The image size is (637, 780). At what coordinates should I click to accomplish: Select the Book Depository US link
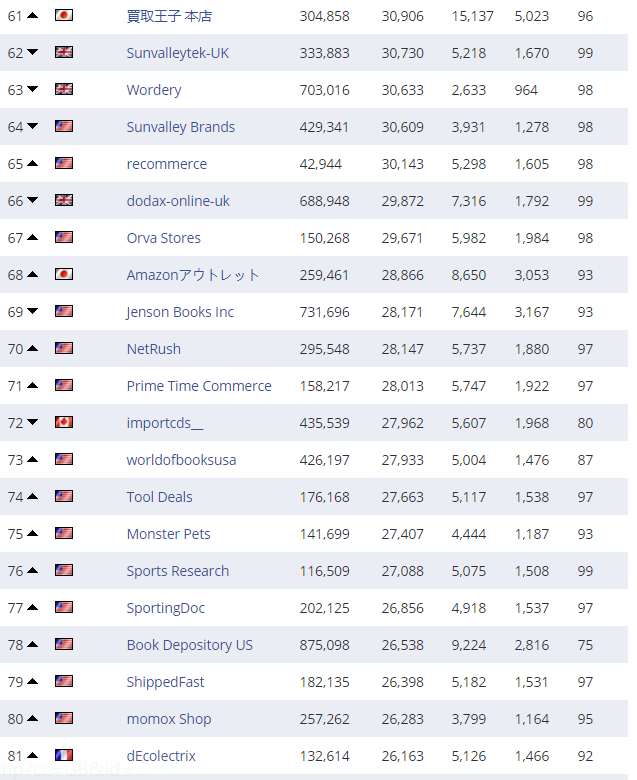tap(189, 645)
